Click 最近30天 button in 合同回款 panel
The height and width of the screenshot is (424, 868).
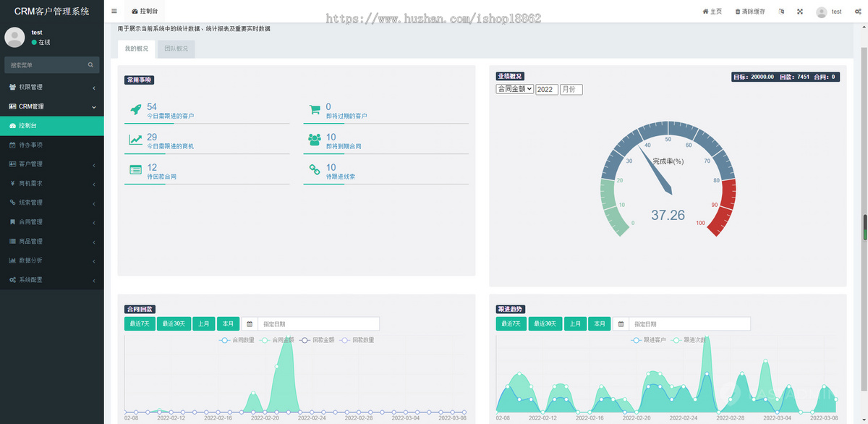point(174,324)
